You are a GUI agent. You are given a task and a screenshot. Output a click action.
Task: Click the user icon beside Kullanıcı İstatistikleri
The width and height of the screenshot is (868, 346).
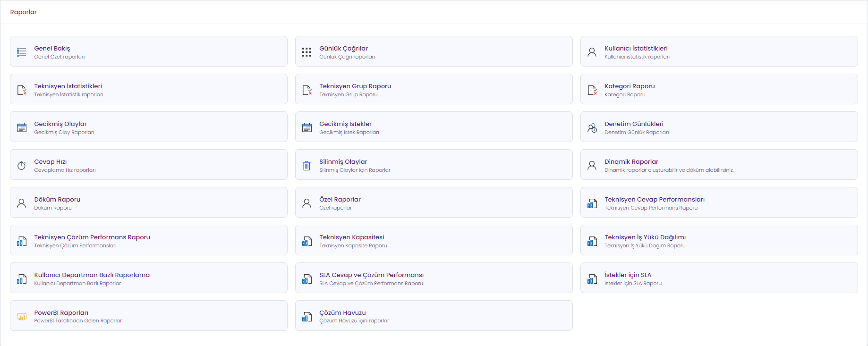click(x=592, y=52)
